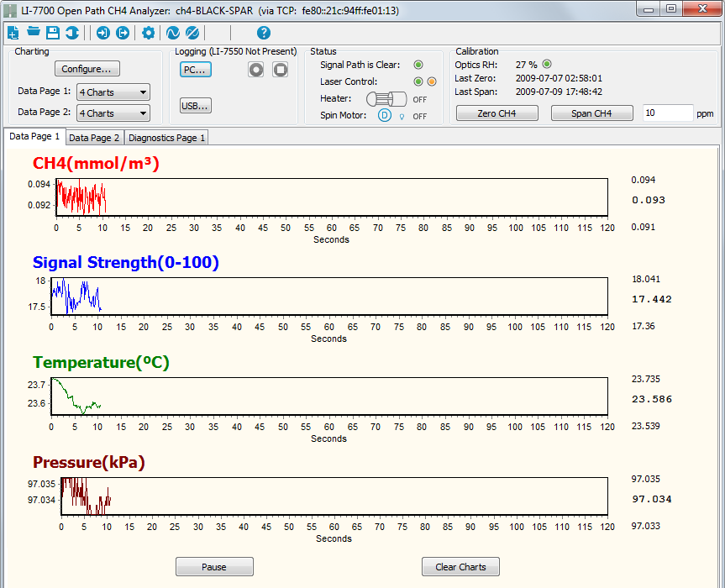Click the signal strength value 17.442

pos(652,300)
